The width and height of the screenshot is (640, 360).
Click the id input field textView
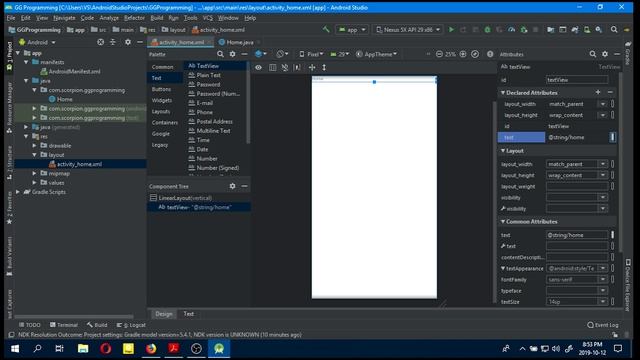coord(577,80)
